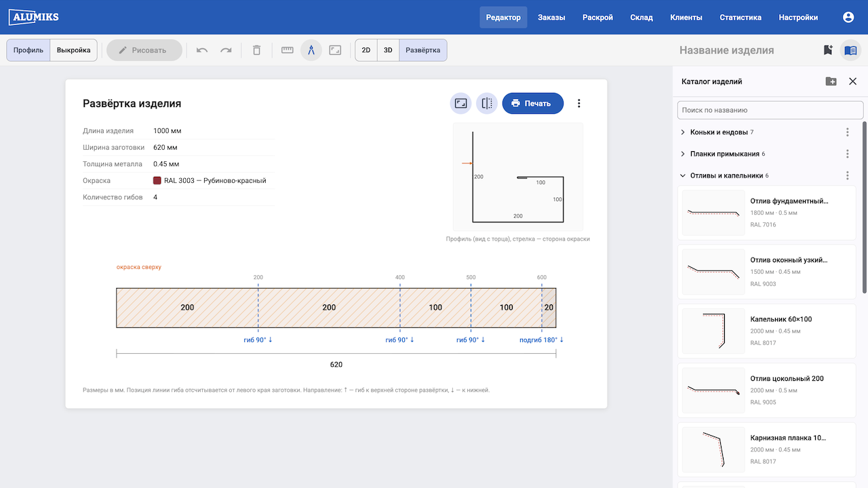Pick the Отлив цокольный 200 catalog item
Image resolution: width=868 pixels, height=488 pixels.
[x=767, y=390]
